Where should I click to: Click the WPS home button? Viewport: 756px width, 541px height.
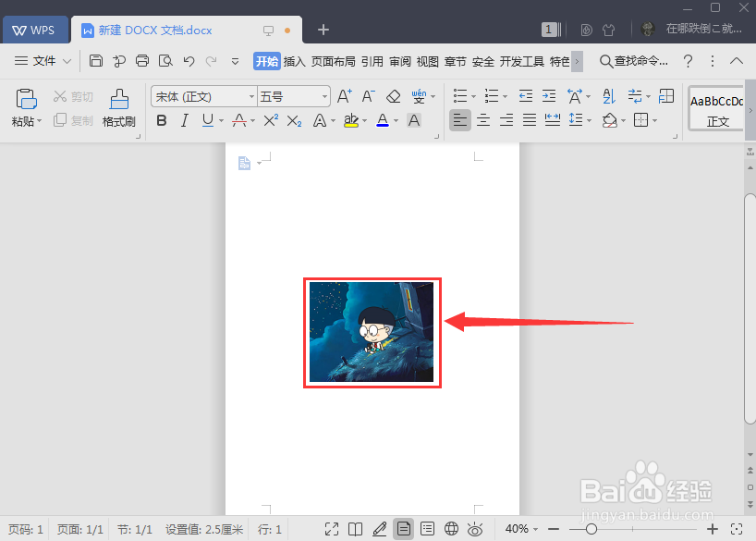point(35,30)
